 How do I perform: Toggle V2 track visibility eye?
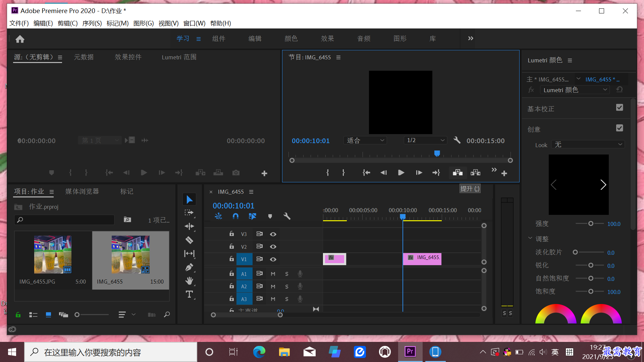[x=273, y=247]
